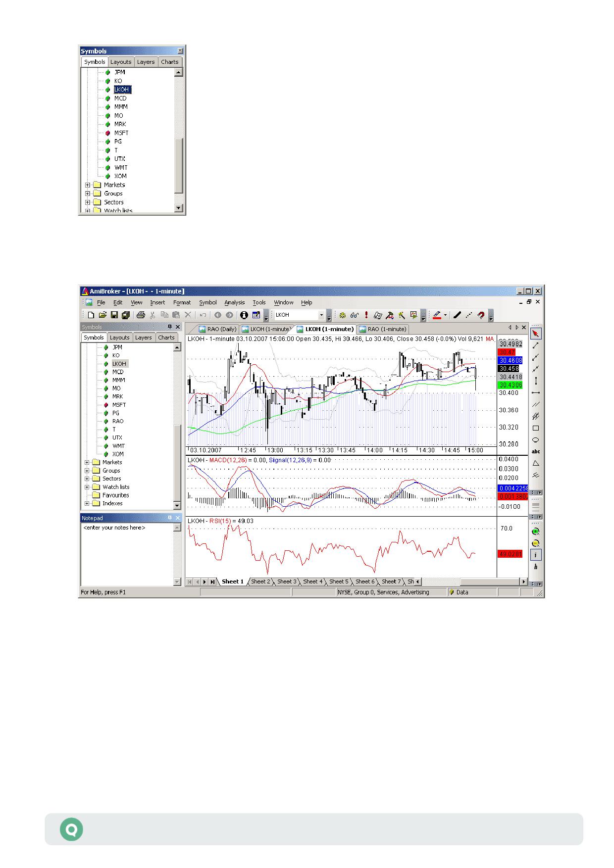Select the Regression channel drawing tool
Screen dimensions: 614x868
click(x=536, y=416)
